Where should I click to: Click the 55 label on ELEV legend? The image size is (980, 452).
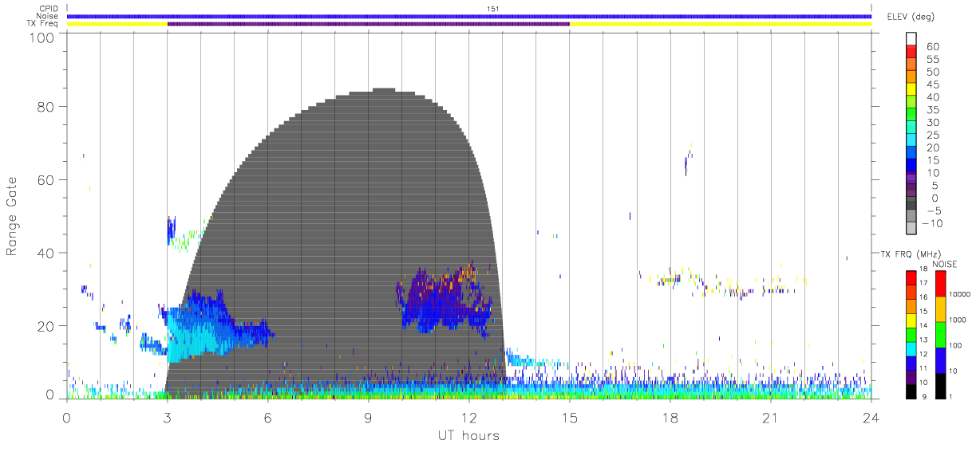[x=932, y=59]
